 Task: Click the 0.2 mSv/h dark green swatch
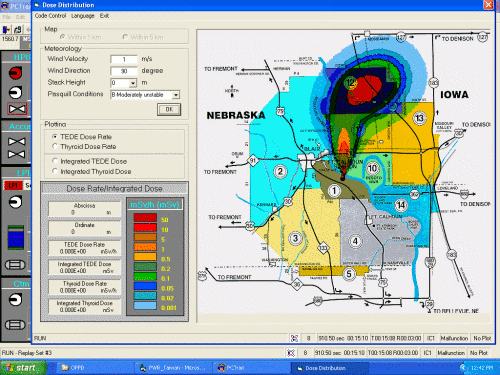coord(145,266)
